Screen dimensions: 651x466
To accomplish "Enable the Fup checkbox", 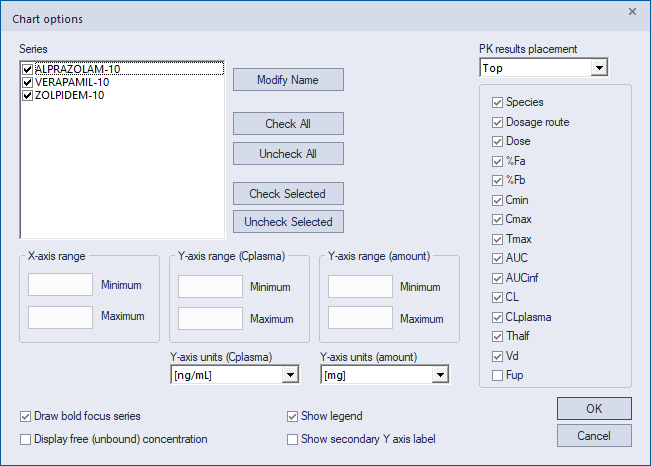I will point(497,376).
